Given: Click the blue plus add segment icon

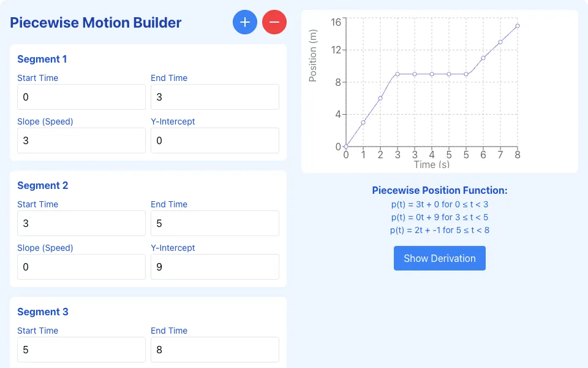Looking at the screenshot, I should [245, 22].
